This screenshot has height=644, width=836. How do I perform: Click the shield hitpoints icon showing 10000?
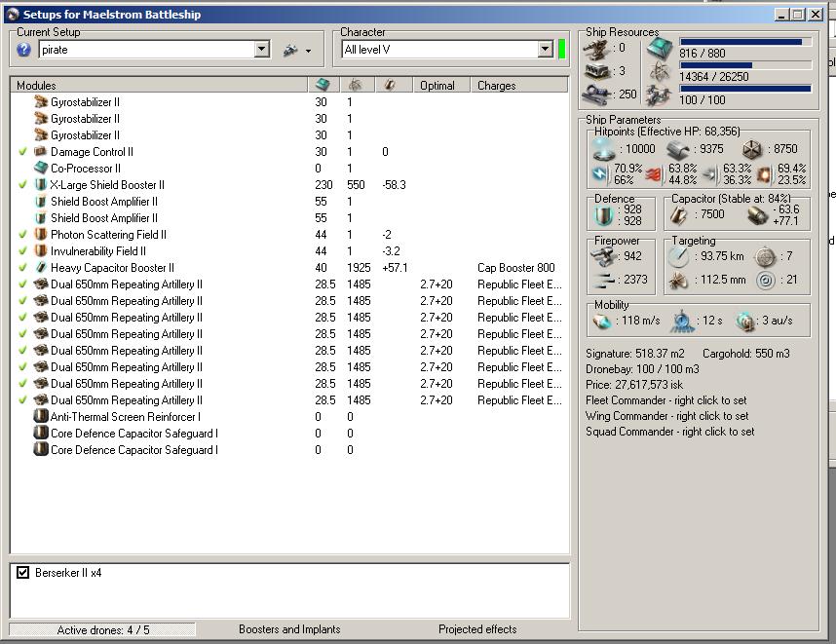[604, 149]
